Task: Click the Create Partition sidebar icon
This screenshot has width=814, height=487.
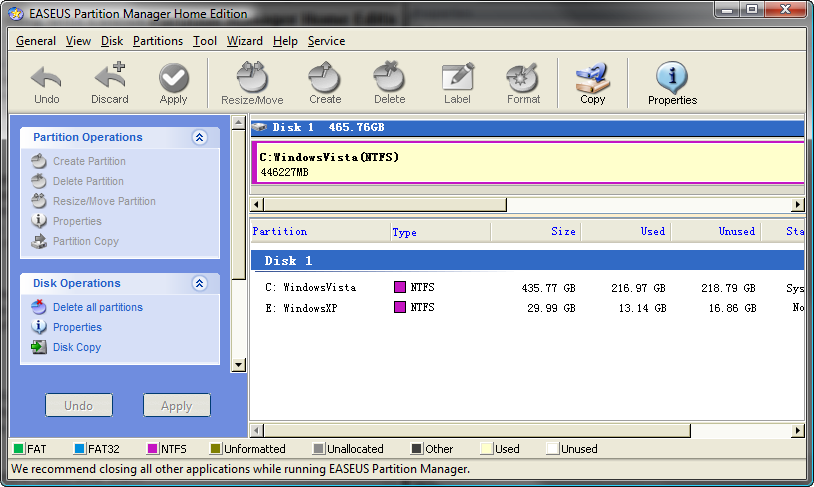Action: [39, 161]
